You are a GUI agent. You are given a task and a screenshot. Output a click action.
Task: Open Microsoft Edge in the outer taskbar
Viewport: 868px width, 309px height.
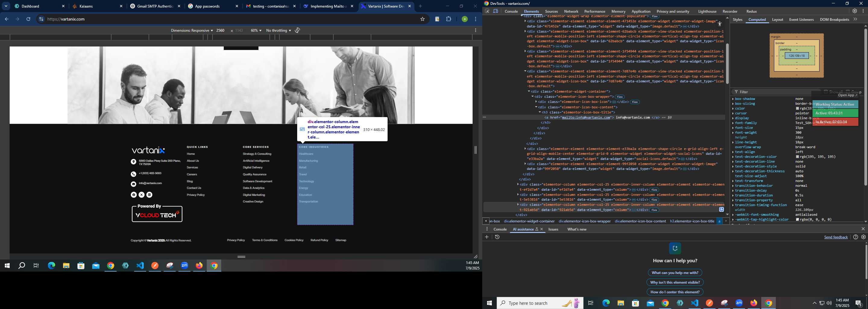point(606,303)
